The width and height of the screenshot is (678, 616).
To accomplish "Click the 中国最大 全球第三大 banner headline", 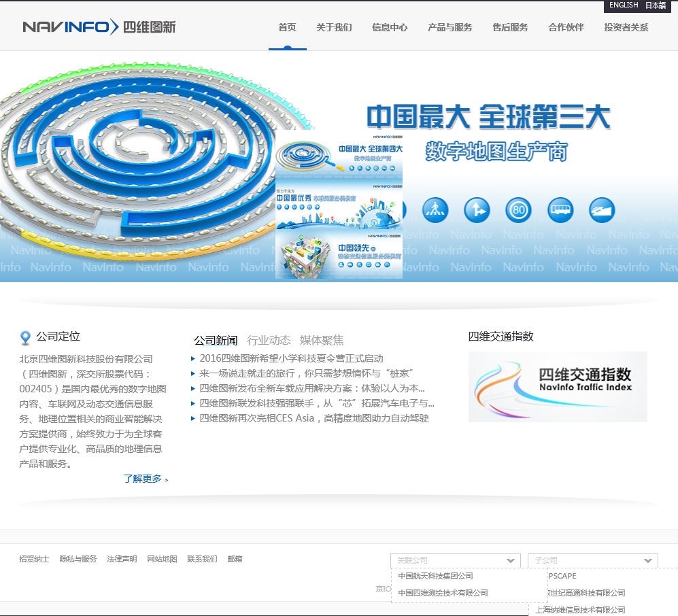I will coord(489,117).
